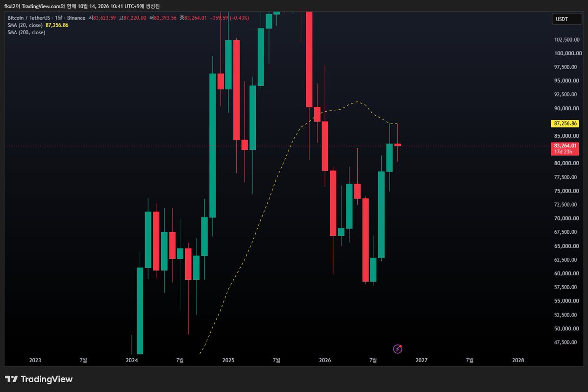The image size is (588, 392).
Task: Select the SMA (20, close) indicator legend
Action: pos(25,25)
